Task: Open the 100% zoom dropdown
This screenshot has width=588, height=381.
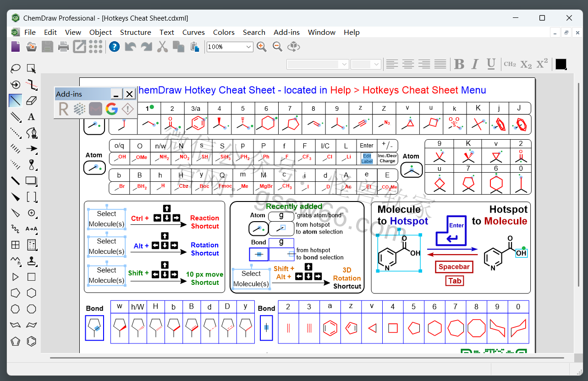Action: [x=248, y=47]
